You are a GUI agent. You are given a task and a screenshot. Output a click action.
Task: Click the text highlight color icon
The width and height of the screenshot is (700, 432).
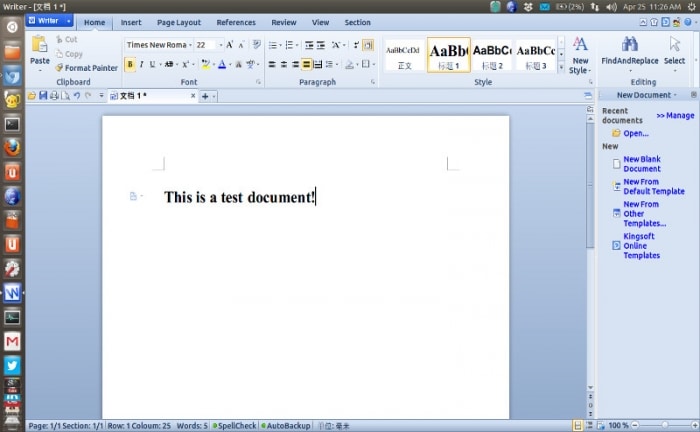pyautogui.click(x=205, y=65)
